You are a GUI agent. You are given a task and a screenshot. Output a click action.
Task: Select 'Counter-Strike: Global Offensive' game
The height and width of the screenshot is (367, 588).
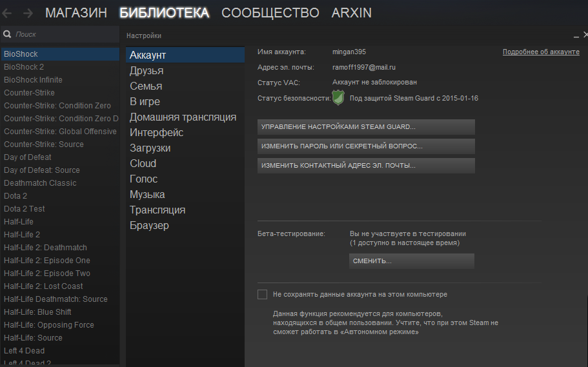60,131
